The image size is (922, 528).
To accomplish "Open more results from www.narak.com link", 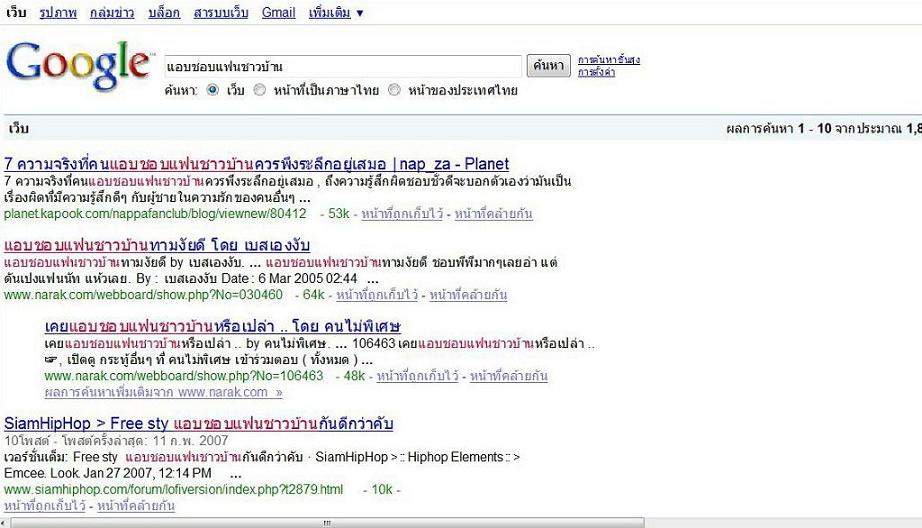I will 163,392.
